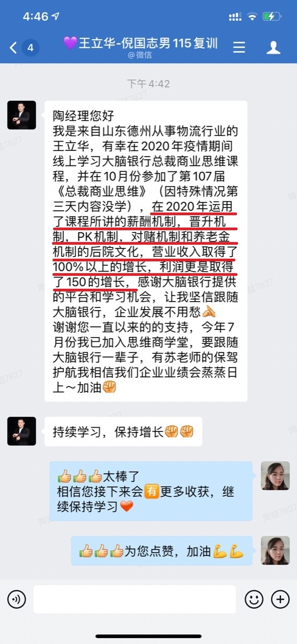
Task: Tap the man's avatar beside 持续学习 message
Action: 21,431
